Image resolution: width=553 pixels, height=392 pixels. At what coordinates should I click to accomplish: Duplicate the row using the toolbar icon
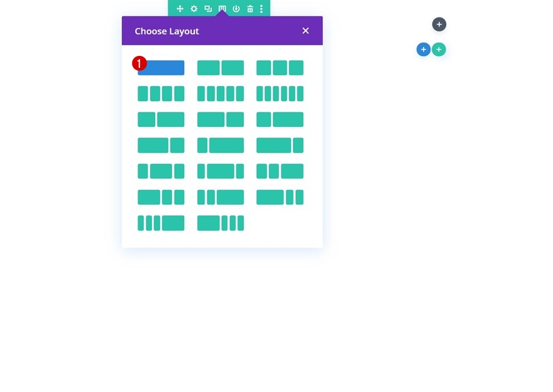tap(208, 9)
